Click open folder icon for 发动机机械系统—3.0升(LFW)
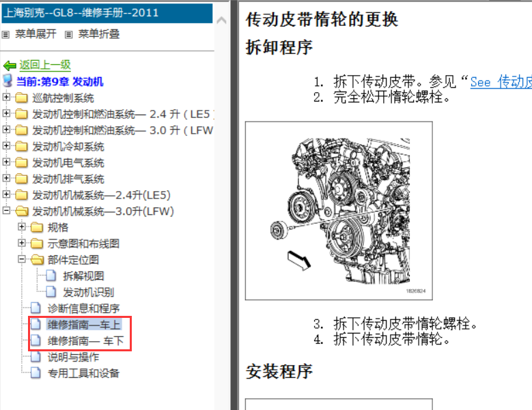The height and width of the screenshot is (410, 532). point(22,211)
